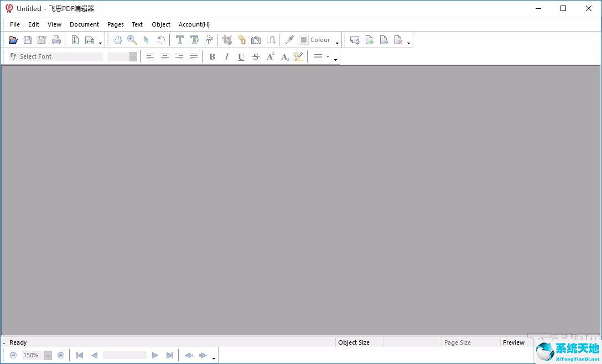Toggle Underline text formatting
The height and width of the screenshot is (364, 602).
(x=241, y=56)
